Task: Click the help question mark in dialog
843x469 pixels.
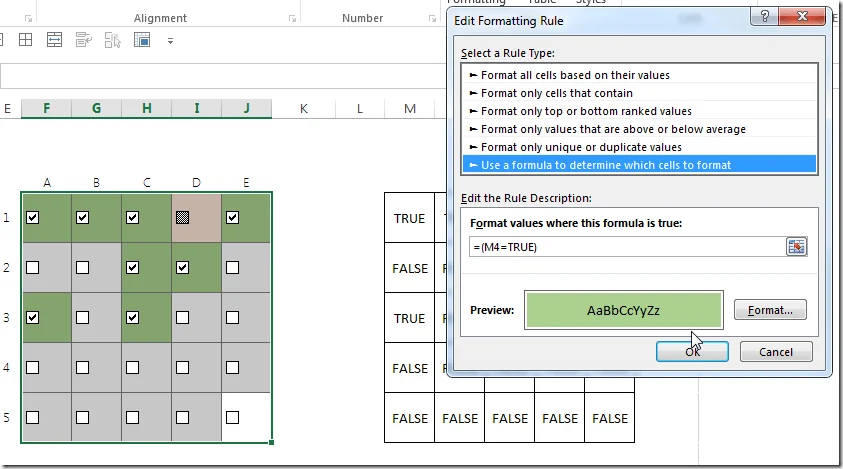Action: coord(765,16)
